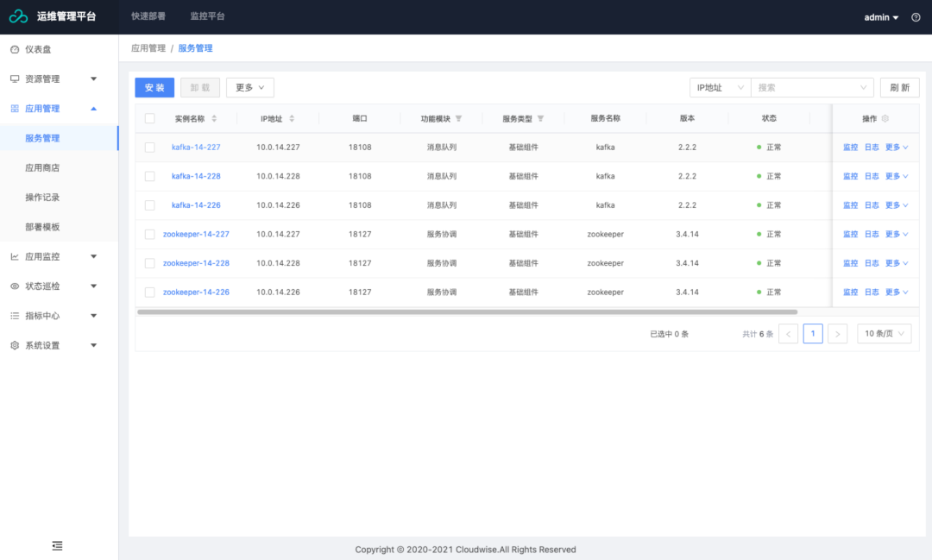
Task: Select 应用商店 in the sidebar
Action: pyautogui.click(x=59, y=168)
